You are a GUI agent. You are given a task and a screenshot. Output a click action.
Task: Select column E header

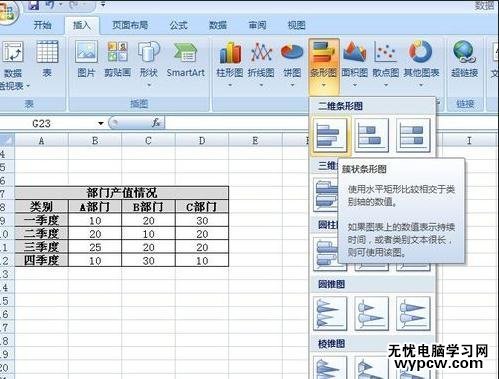(255, 141)
